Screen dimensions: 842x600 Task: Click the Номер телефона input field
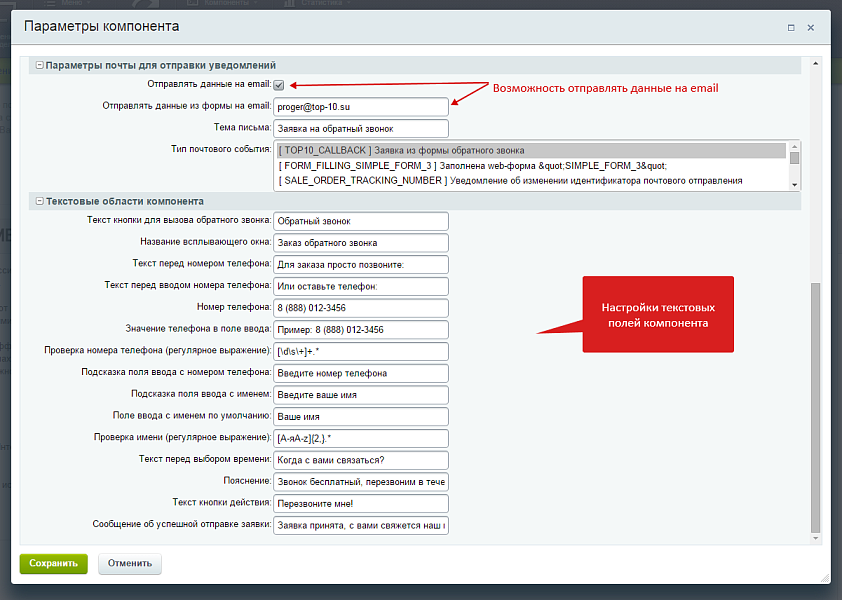coord(361,307)
